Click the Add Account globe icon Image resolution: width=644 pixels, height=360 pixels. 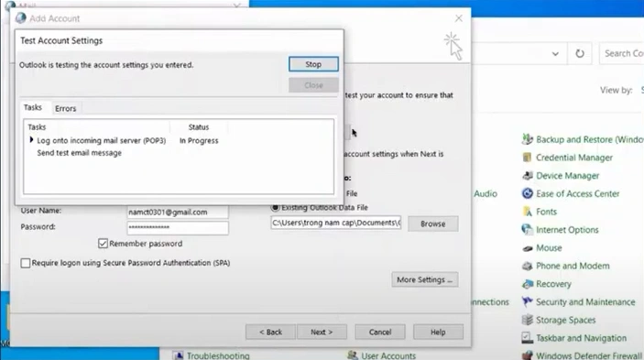20,18
